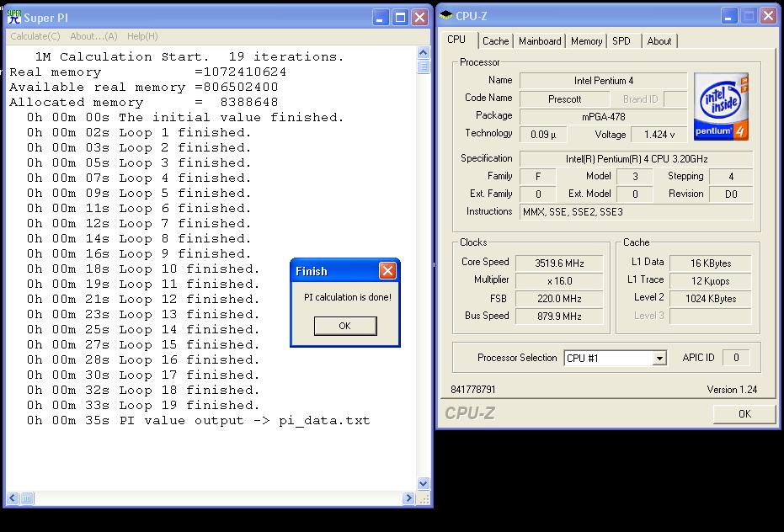Click the text 'PI calculation is done!'

tap(348, 297)
